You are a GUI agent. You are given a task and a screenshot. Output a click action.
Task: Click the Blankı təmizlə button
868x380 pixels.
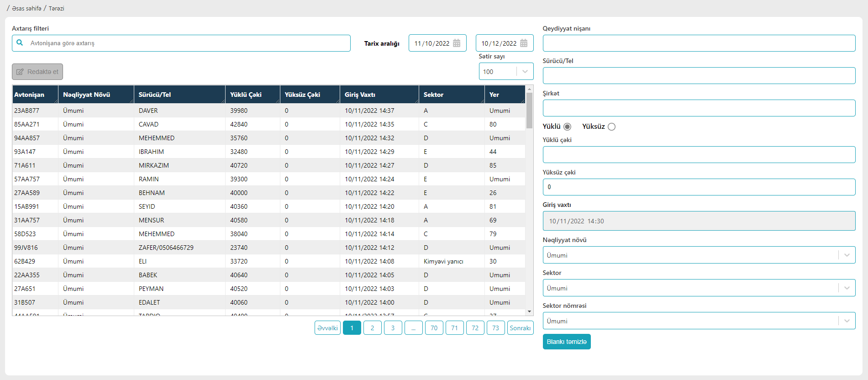pos(567,342)
